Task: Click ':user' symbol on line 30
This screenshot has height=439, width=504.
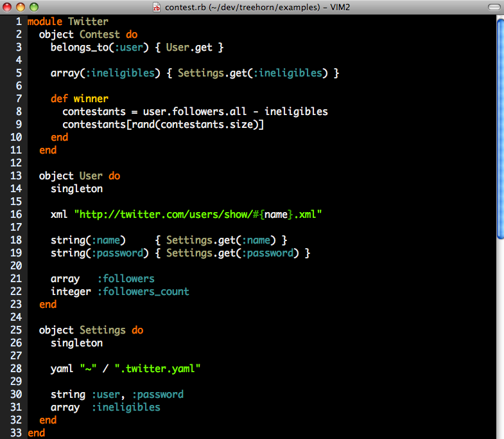Action: click(105, 395)
